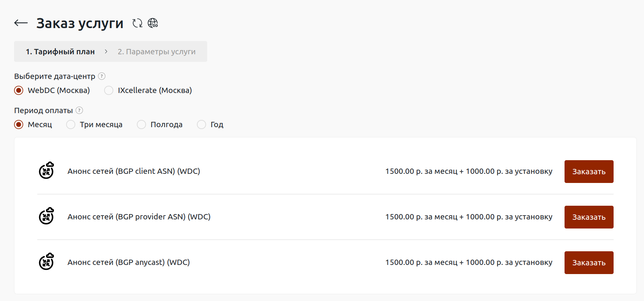Screen dimensions: 644x301
Task: Click the back arrow icon
Action: point(21,23)
